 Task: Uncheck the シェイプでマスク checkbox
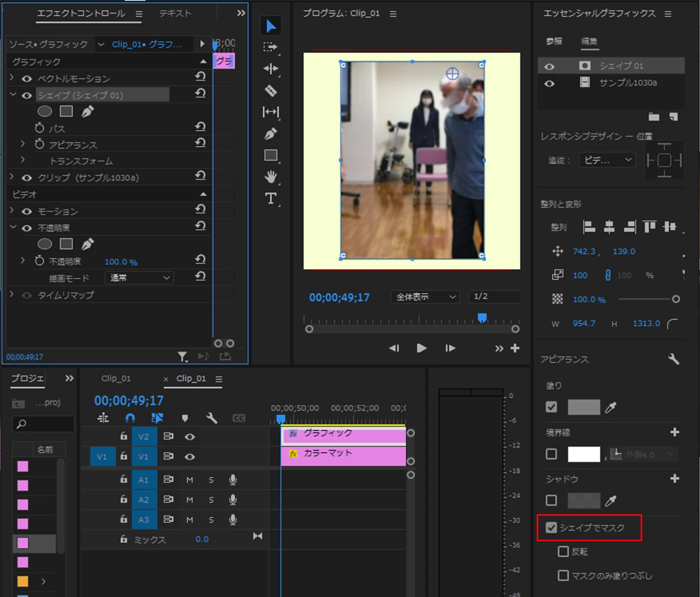[x=551, y=527]
